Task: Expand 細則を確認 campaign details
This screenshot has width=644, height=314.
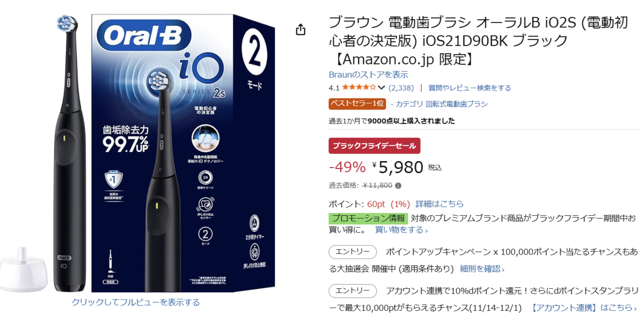Action: [x=482, y=268]
